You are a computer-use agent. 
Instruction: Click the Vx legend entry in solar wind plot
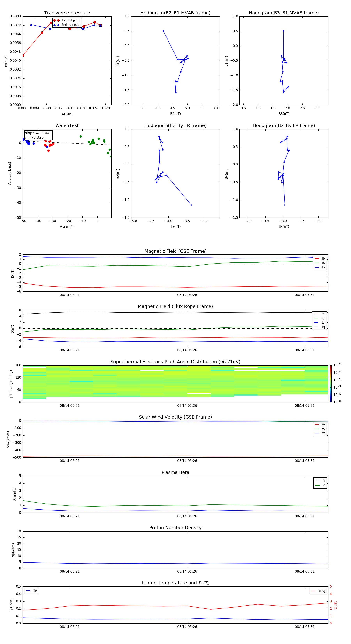320,424
